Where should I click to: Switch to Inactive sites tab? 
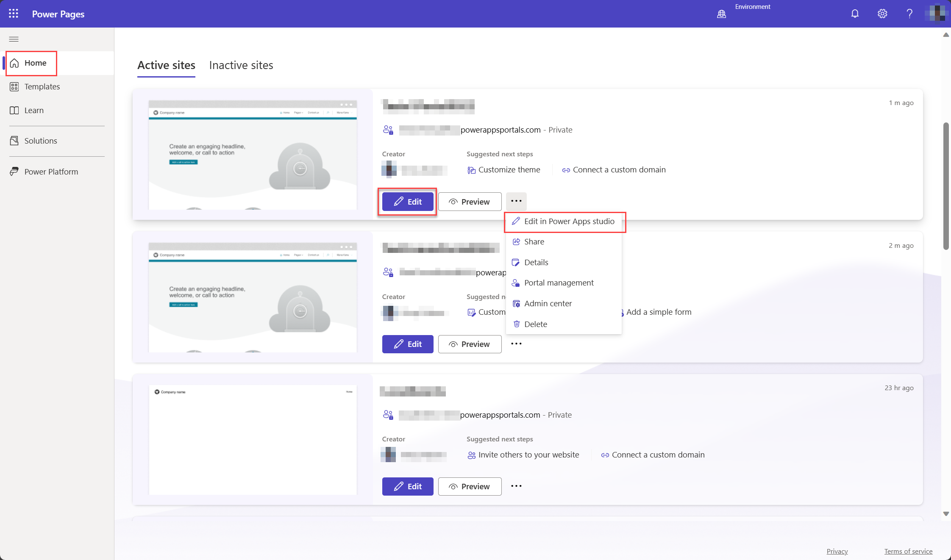tap(242, 65)
